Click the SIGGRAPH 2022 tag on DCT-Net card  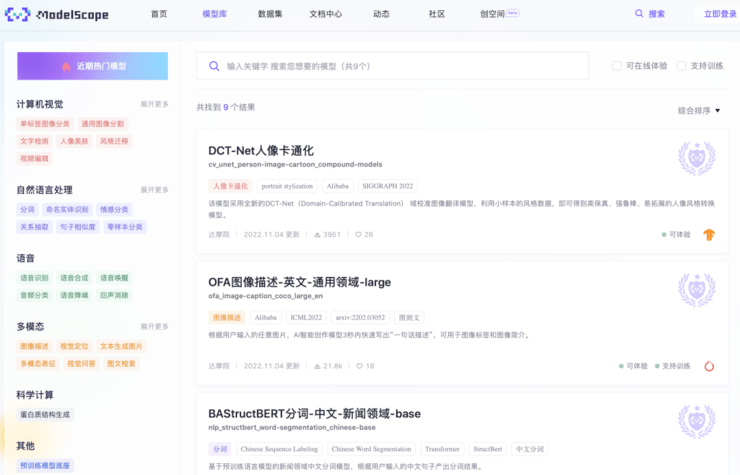pos(388,186)
